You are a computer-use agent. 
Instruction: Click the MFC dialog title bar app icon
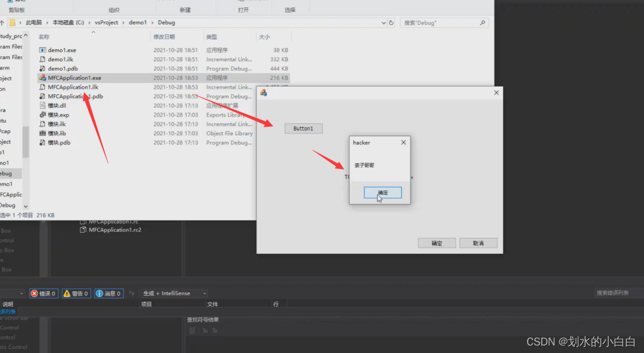264,93
